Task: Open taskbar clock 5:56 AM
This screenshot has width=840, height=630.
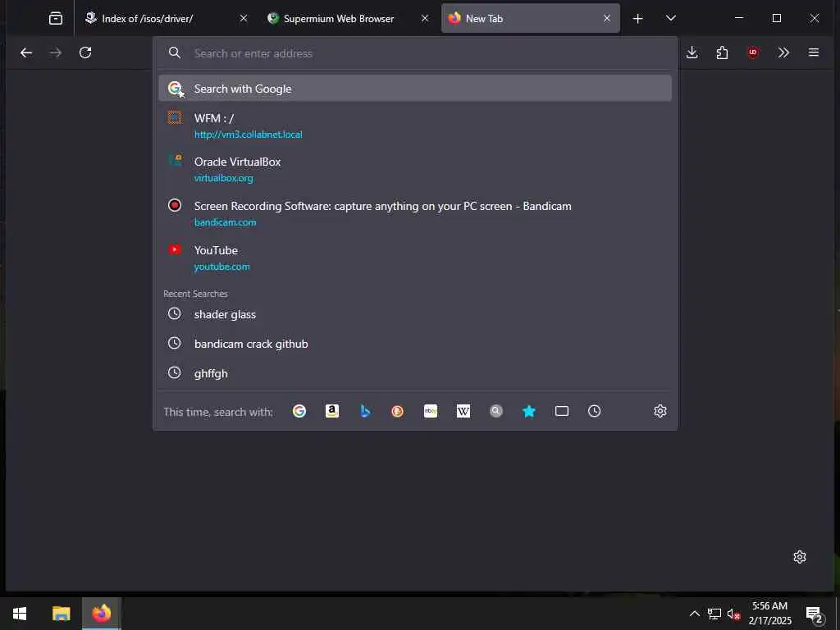Action: click(769, 614)
